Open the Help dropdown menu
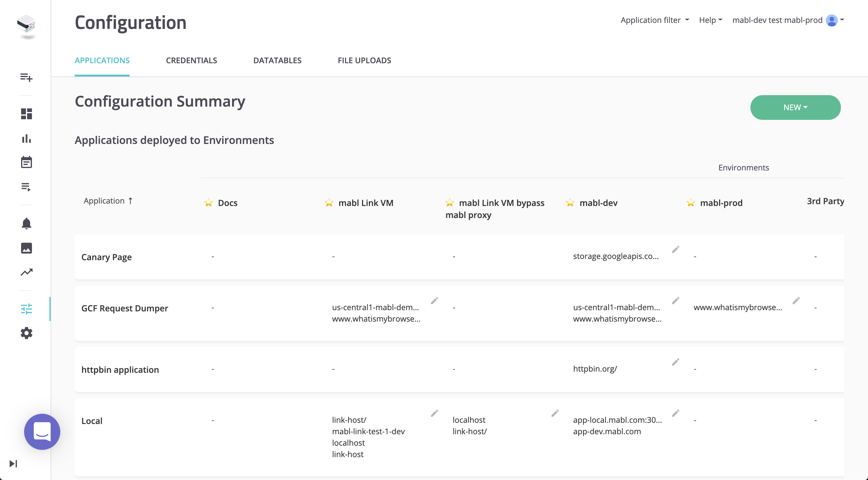The height and width of the screenshot is (480, 868). 710,20
